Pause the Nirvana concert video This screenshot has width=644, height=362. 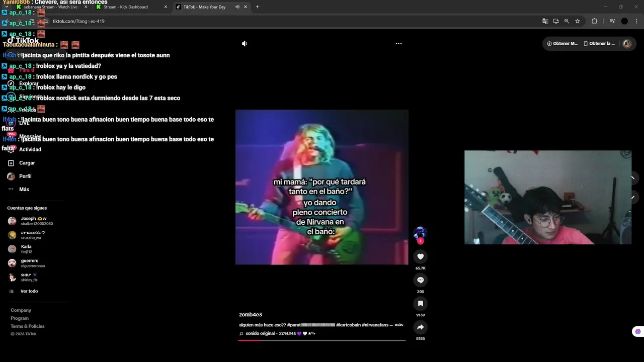(321, 187)
